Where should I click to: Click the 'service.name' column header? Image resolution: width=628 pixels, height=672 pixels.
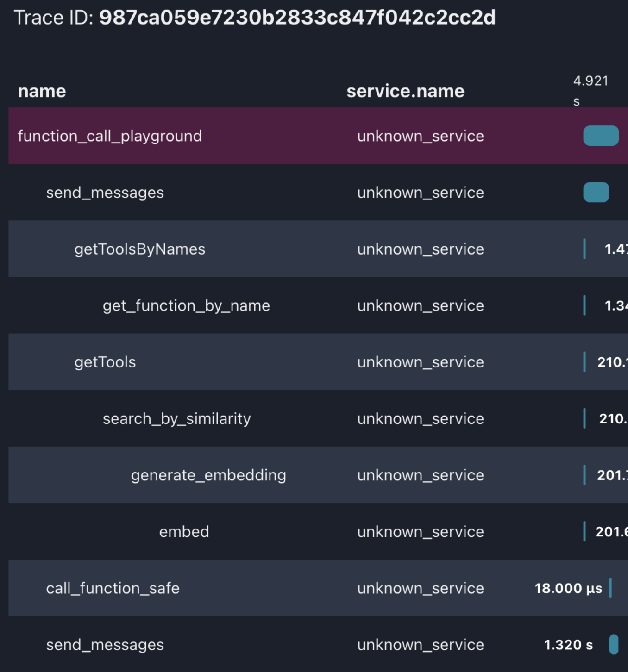[405, 91]
